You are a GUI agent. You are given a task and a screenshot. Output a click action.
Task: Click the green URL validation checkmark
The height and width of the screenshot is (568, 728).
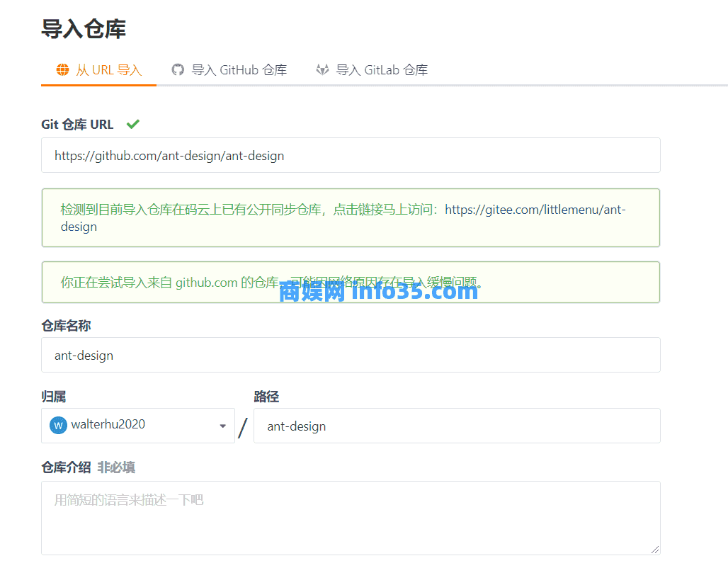(x=133, y=124)
